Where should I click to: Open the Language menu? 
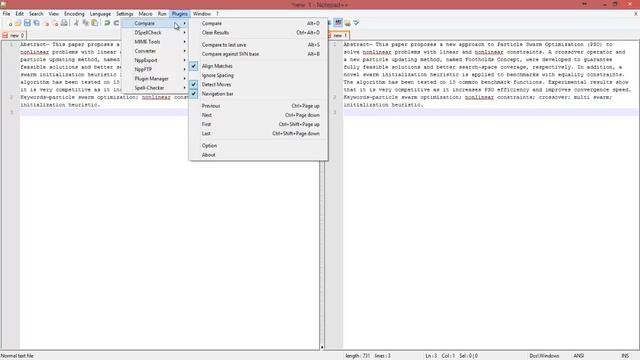tap(100, 14)
